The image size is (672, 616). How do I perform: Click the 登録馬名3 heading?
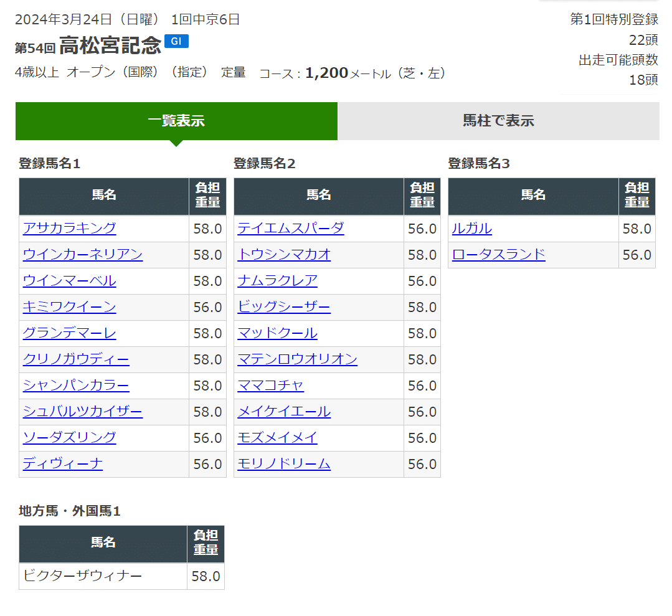(479, 163)
